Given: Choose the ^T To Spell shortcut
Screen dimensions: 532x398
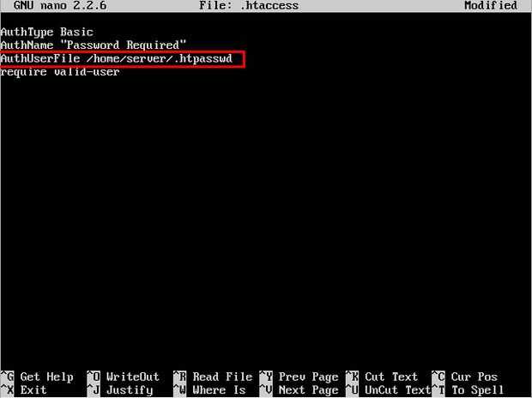Looking at the screenshot, I should click(468, 390).
